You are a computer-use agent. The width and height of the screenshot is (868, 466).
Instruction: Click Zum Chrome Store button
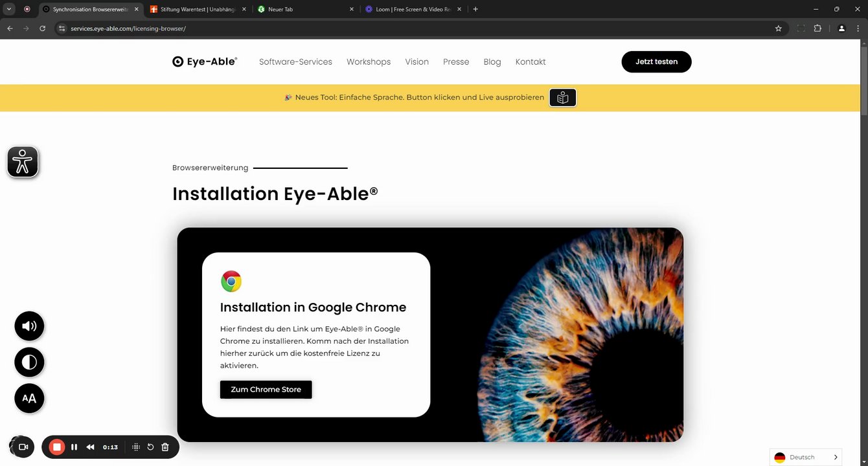[x=266, y=390]
